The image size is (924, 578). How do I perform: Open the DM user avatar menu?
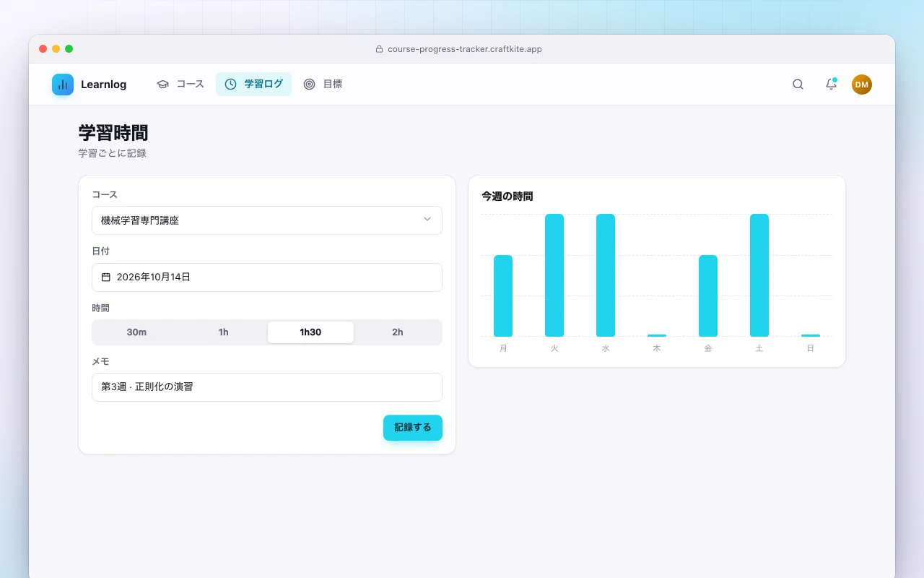click(862, 85)
